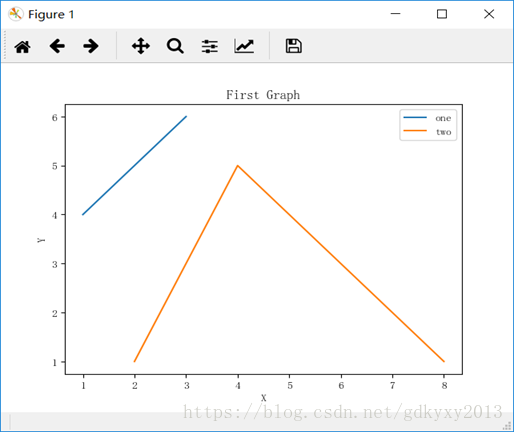The height and width of the screenshot is (432, 514).
Task: Maximize the Figure 1 window
Action: click(442, 14)
